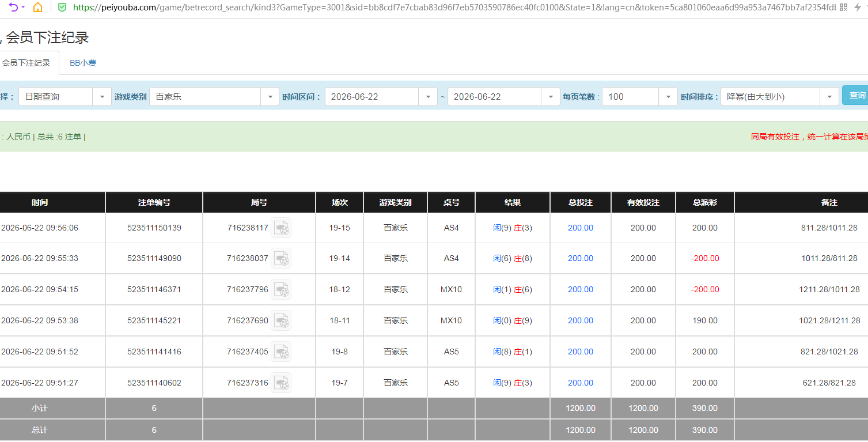Open bet amount 200.00 link for 523511146371
868x442 pixels.
580,289
